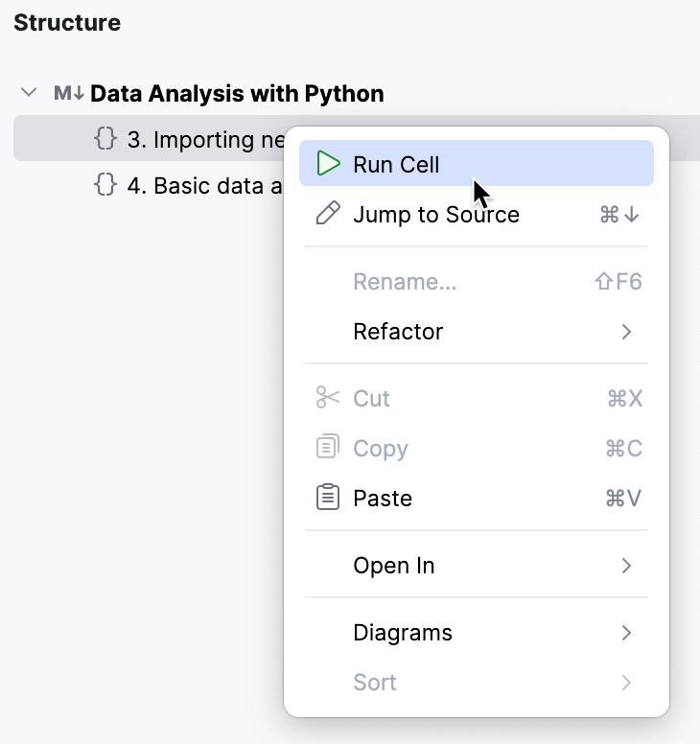Click the braces icon of cell 3

pos(105,139)
